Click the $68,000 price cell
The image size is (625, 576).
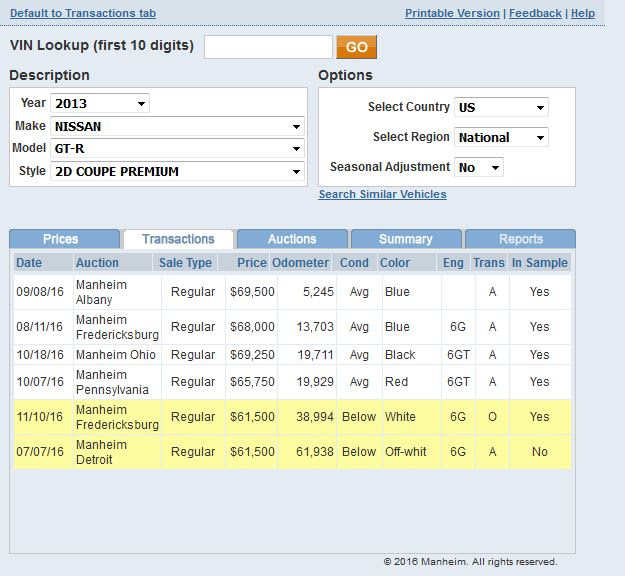pos(252,327)
